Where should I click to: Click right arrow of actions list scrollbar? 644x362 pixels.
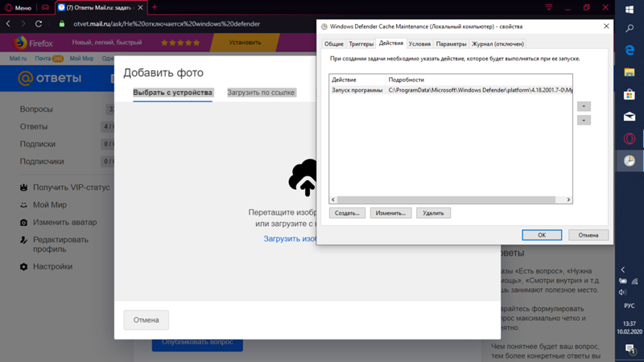point(568,200)
